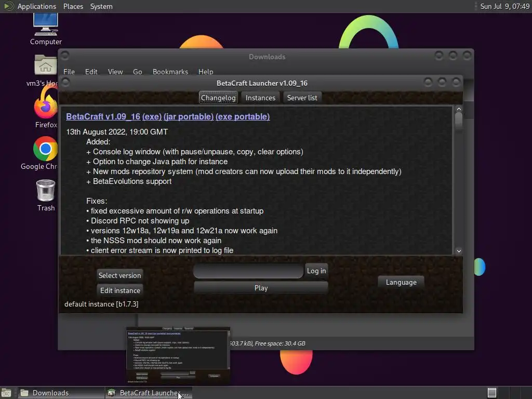Click the workspace switcher icon in bottom panel
Viewport: 532px width, 399px height.
tap(491, 393)
